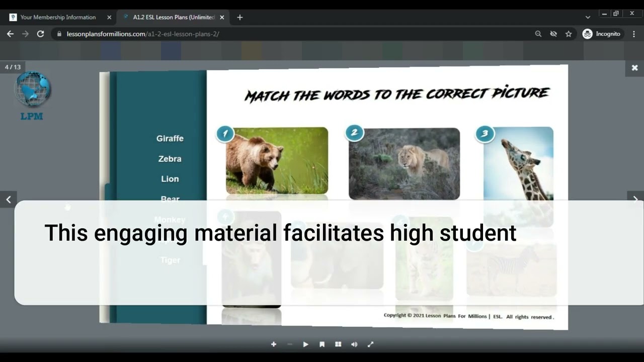The width and height of the screenshot is (644, 362).
Task: Open the Incognito profile button
Action: (x=602, y=34)
